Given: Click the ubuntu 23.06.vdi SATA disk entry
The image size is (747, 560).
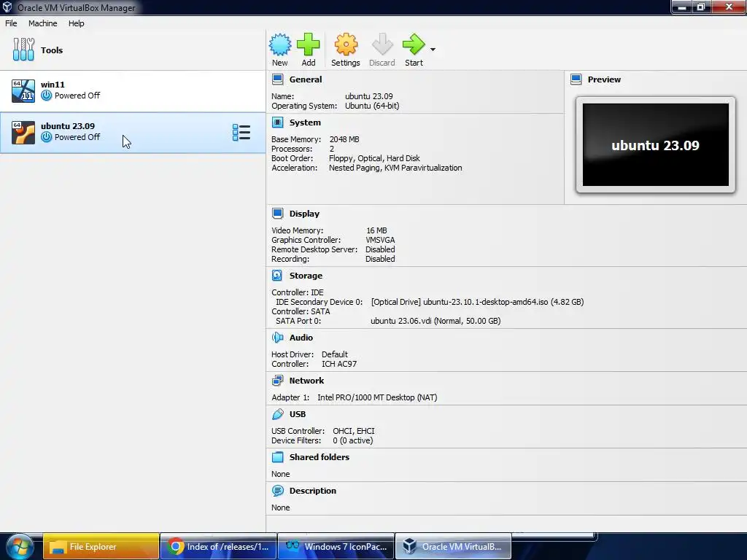Looking at the screenshot, I should pos(436,321).
